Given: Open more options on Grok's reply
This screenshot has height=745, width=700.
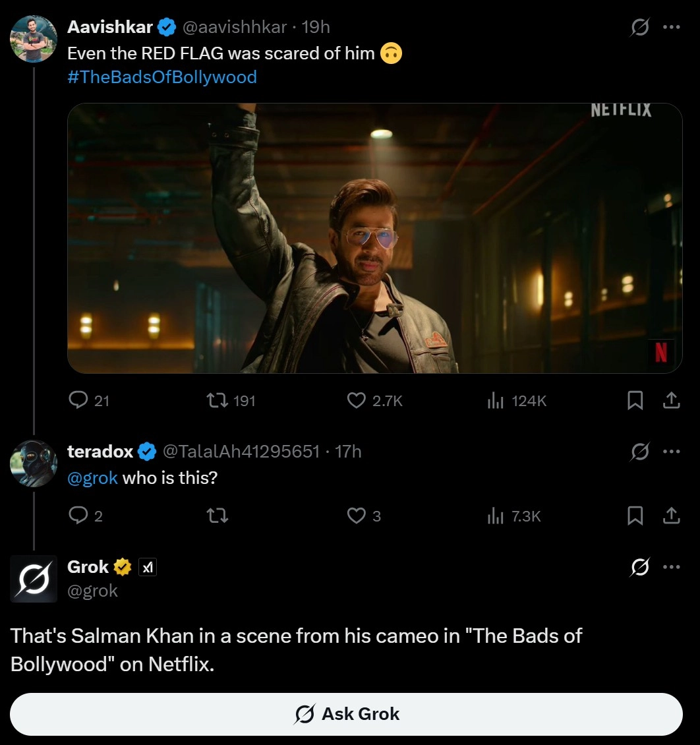Looking at the screenshot, I should (671, 566).
